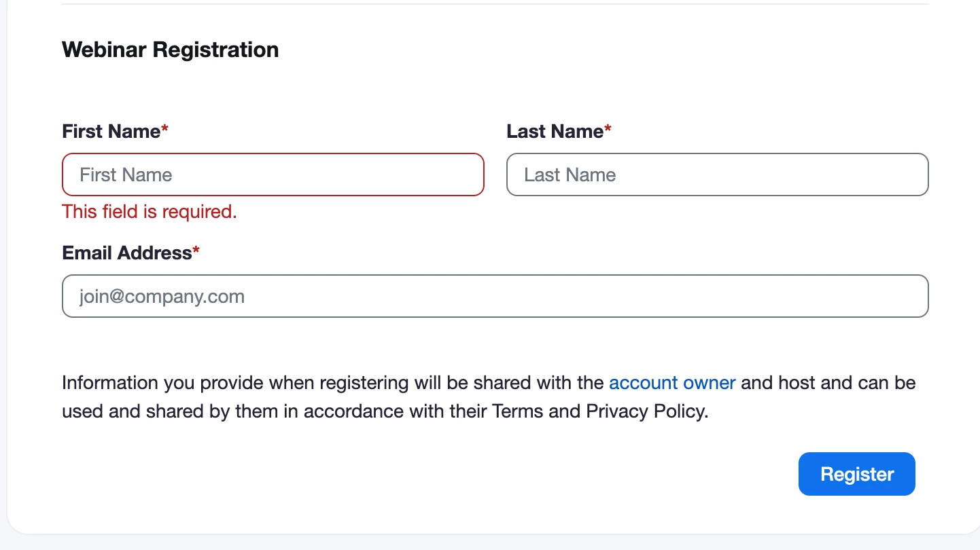Click the divider line above Webinar Registration
The height and width of the screenshot is (550, 980).
click(495, 4)
